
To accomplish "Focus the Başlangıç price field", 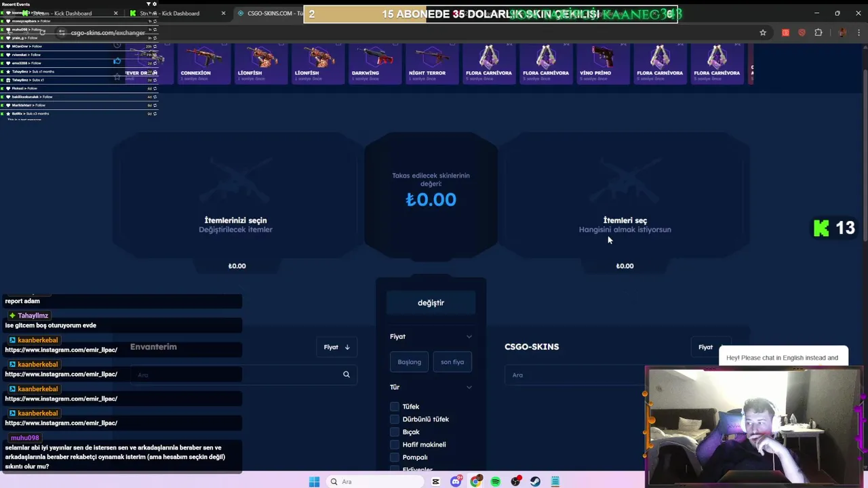I will (x=409, y=362).
